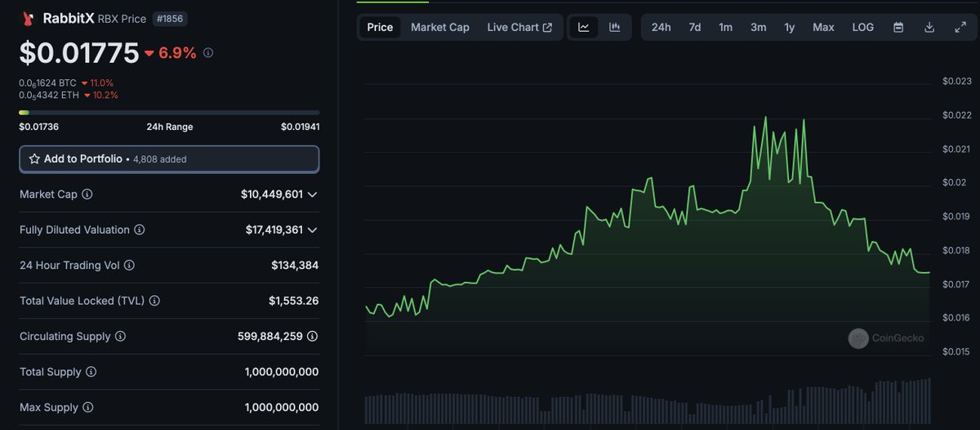980x430 pixels.
Task: Open Total Value Locked info icon
Action: [x=154, y=301]
